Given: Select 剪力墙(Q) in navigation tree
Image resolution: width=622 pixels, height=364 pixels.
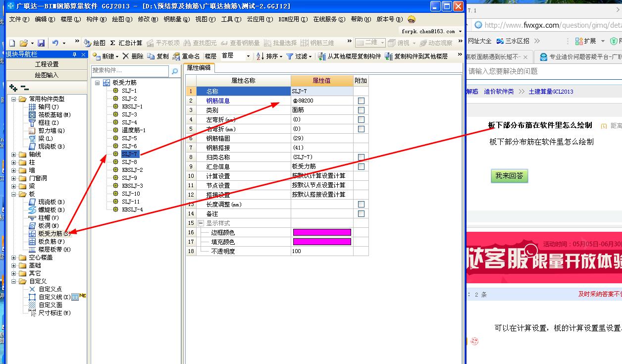Looking at the screenshot, I should coord(52,131).
